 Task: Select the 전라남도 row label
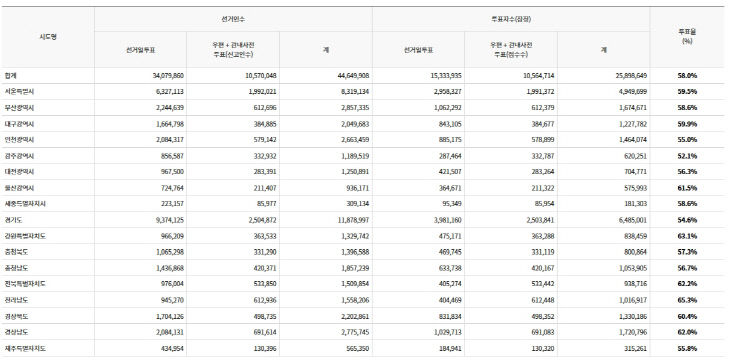click(17, 300)
